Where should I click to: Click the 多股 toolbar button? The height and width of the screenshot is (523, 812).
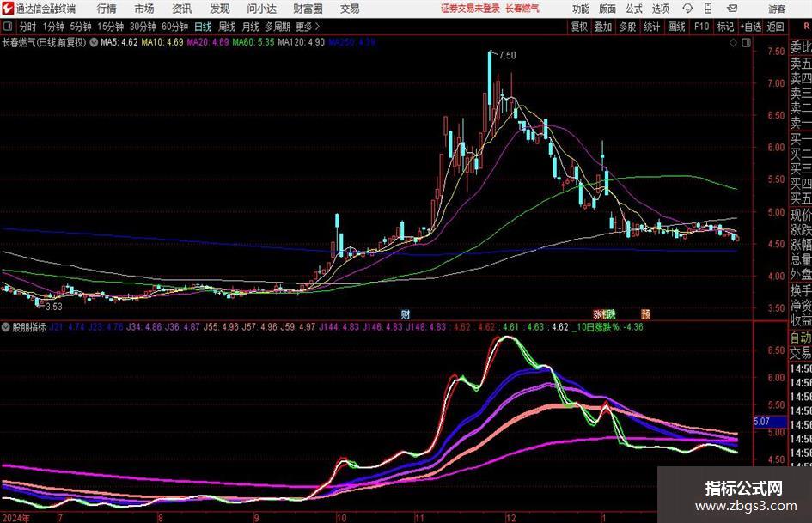point(627,27)
